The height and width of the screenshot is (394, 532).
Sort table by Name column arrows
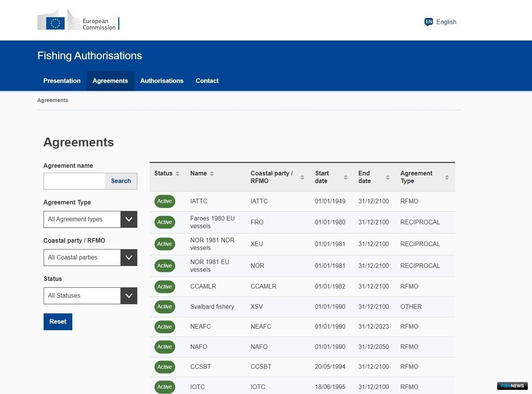tap(212, 174)
